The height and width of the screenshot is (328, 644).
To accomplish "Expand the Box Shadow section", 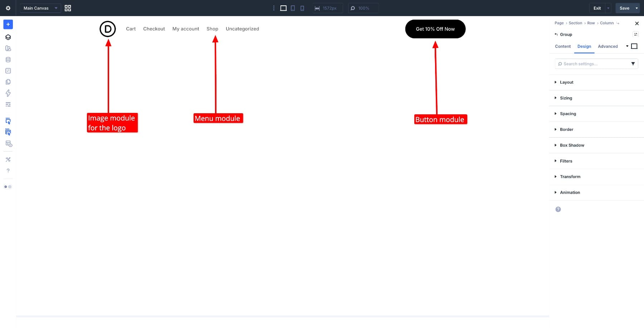I will (572, 145).
